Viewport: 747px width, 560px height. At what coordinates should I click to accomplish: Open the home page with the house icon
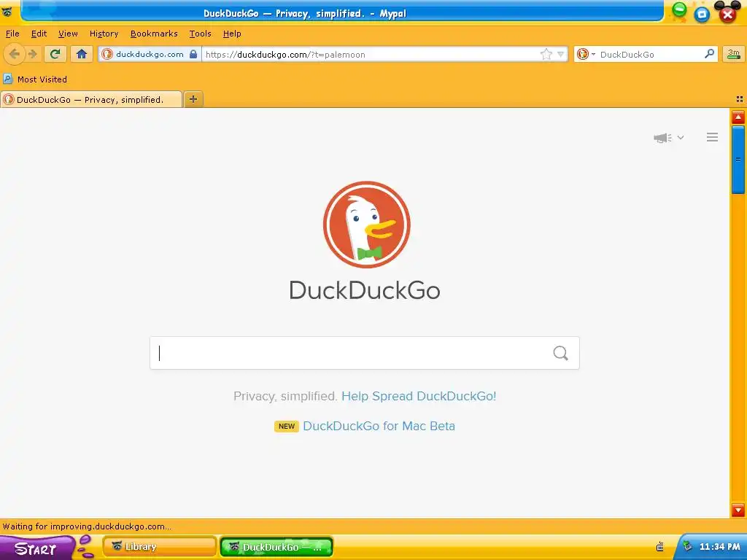click(x=82, y=54)
